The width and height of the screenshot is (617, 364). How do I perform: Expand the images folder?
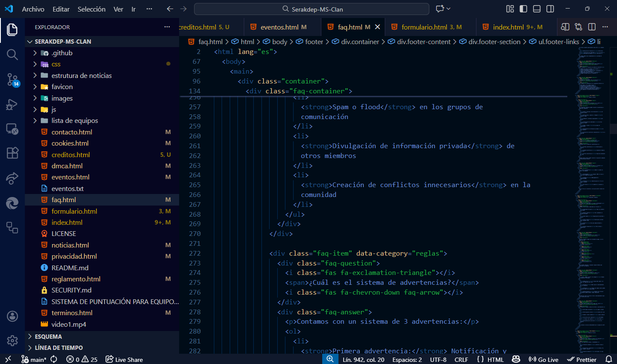pyautogui.click(x=62, y=98)
